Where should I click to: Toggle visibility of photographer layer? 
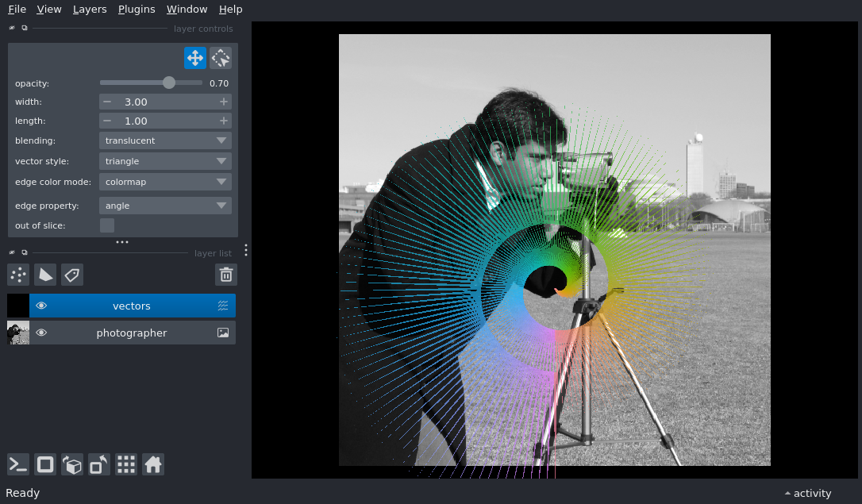click(x=41, y=333)
